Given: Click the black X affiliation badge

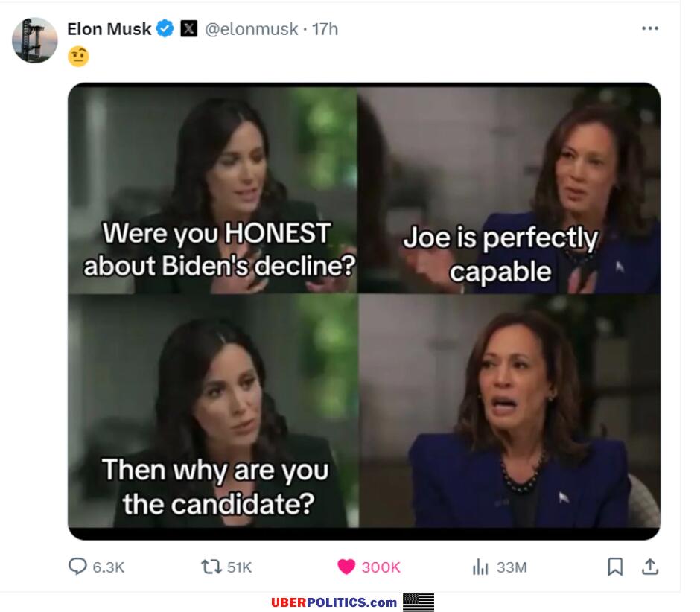Looking at the screenshot, I should coord(189,29).
